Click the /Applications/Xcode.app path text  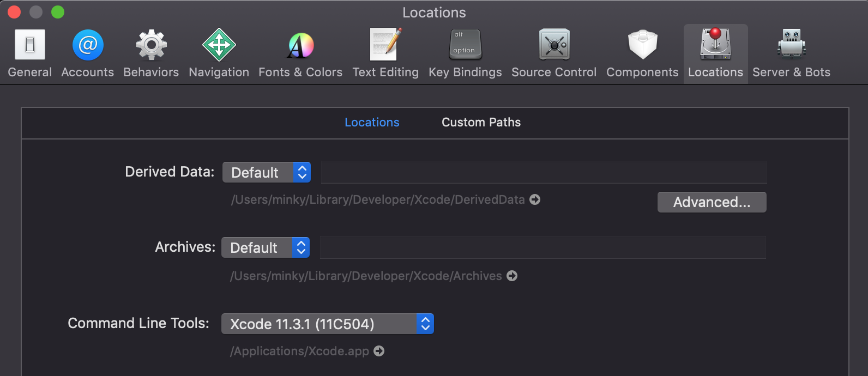(x=300, y=351)
